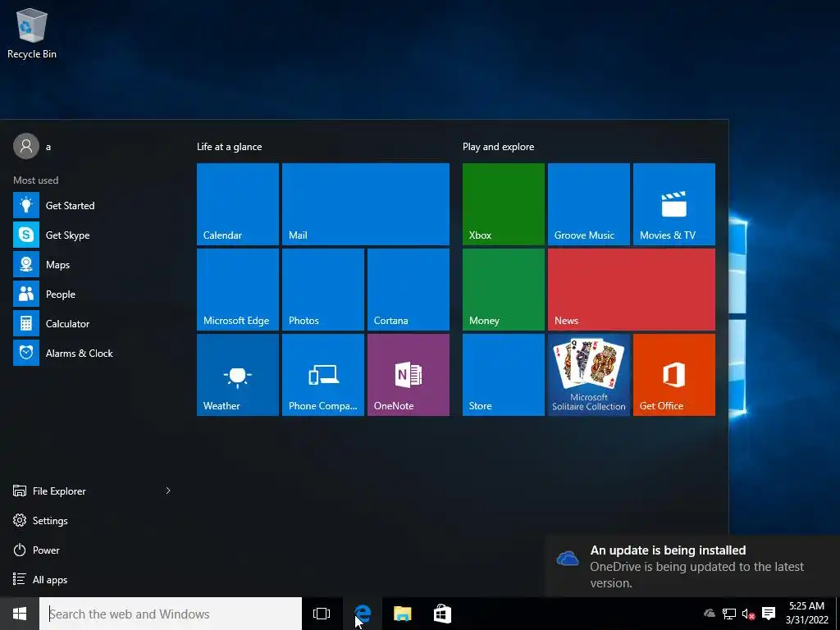Open the Mail tile
840x630 pixels.
point(366,204)
